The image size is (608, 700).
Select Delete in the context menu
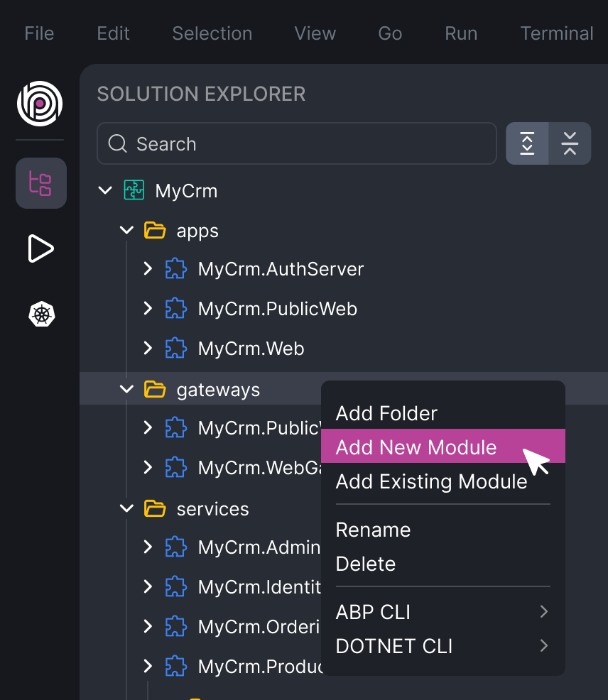tap(443, 564)
